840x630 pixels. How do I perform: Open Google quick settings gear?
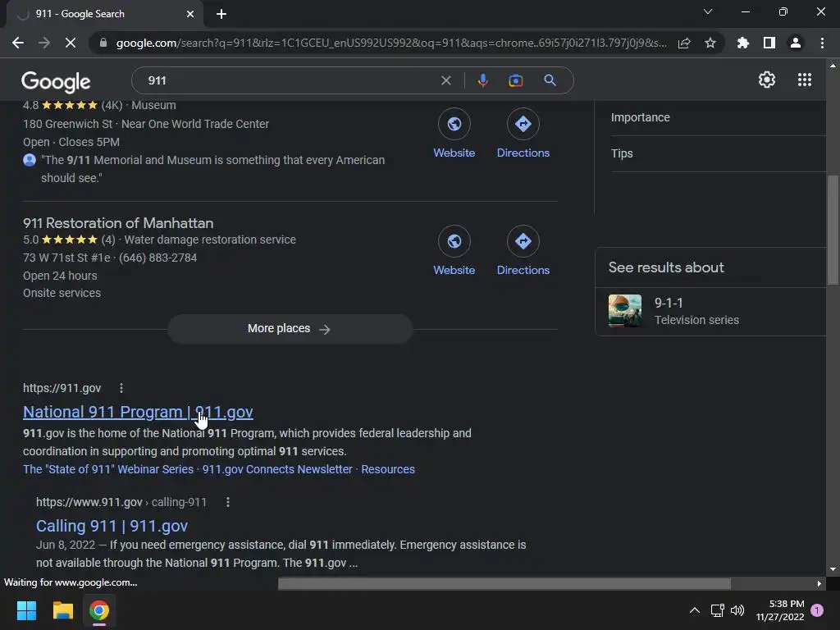767,80
